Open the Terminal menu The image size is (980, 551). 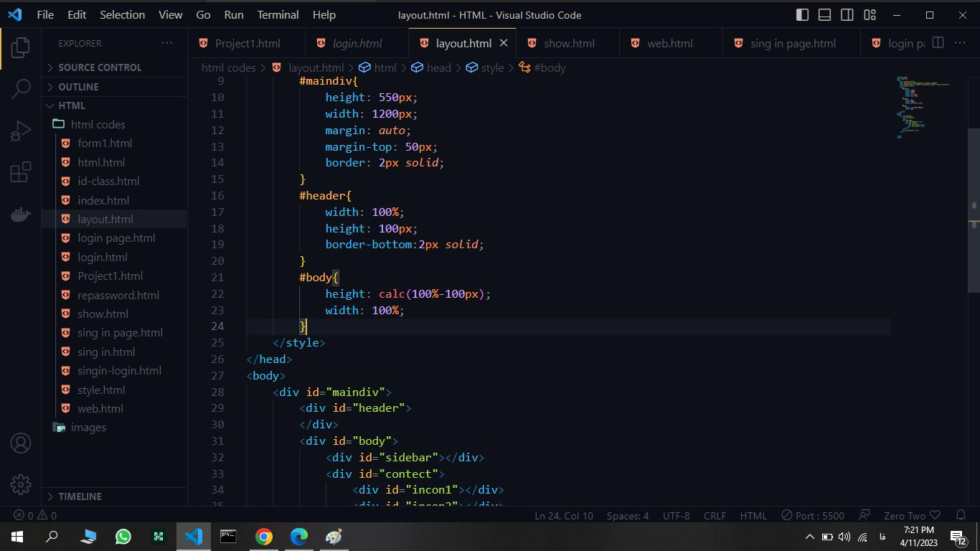tap(278, 15)
